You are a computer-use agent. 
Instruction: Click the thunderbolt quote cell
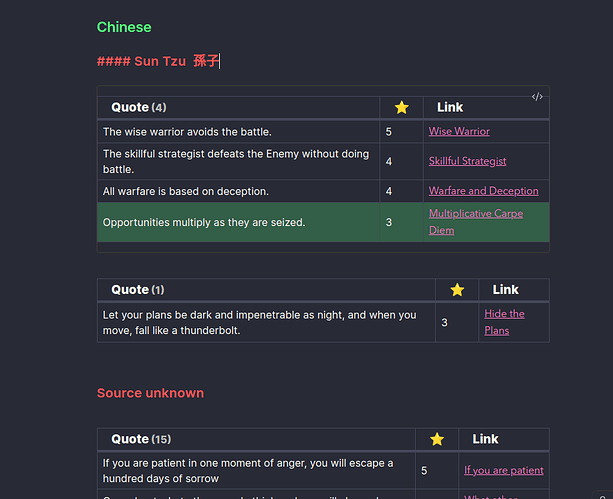click(x=266, y=323)
